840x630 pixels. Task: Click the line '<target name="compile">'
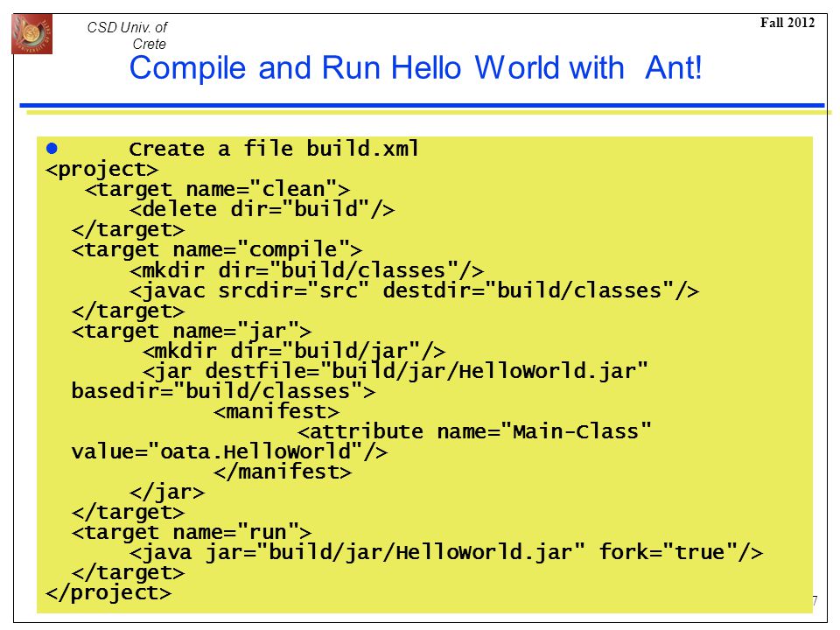(216, 249)
